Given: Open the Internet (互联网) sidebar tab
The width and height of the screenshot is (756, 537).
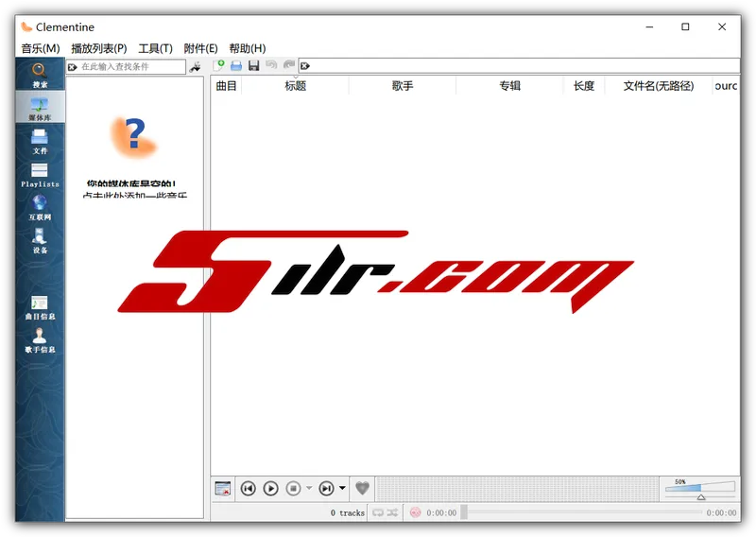Looking at the screenshot, I should point(40,207).
